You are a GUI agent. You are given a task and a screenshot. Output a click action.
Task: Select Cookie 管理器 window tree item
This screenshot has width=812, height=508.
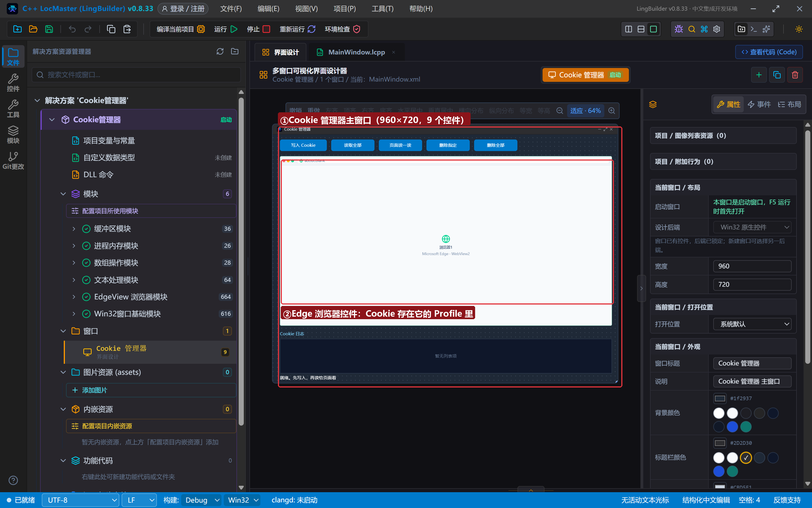pyautogui.click(x=150, y=352)
